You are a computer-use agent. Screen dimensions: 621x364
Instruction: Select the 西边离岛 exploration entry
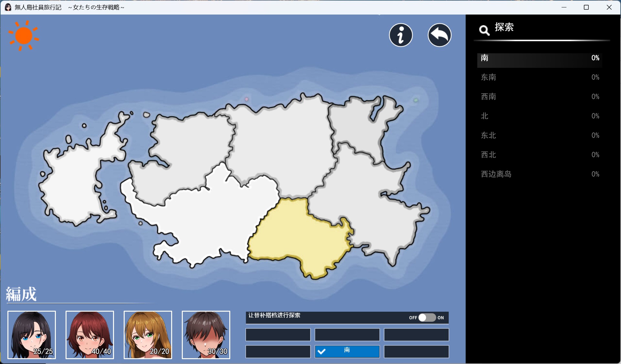coord(539,174)
